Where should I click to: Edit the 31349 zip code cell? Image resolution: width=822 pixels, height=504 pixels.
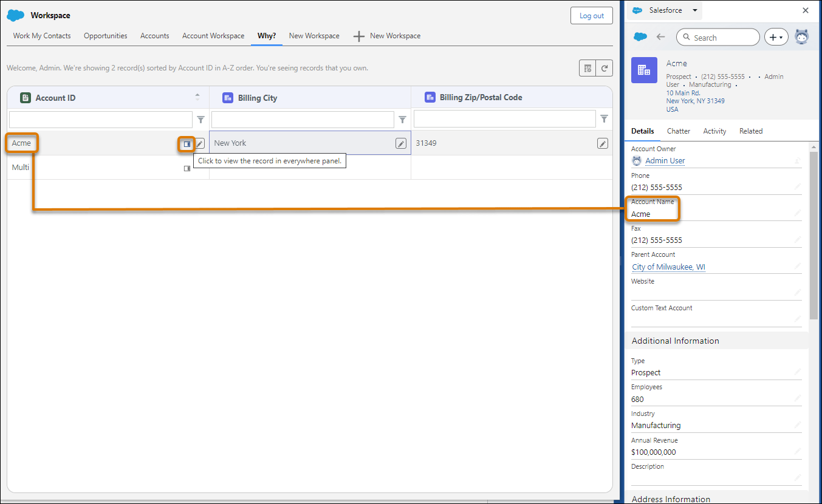click(x=603, y=143)
